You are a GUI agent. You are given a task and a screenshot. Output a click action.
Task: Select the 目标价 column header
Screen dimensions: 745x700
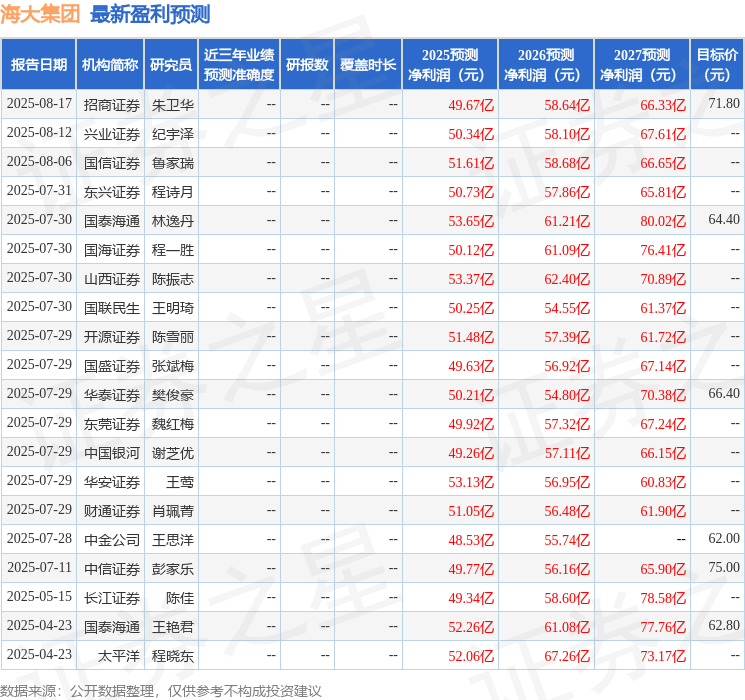(x=717, y=64)
